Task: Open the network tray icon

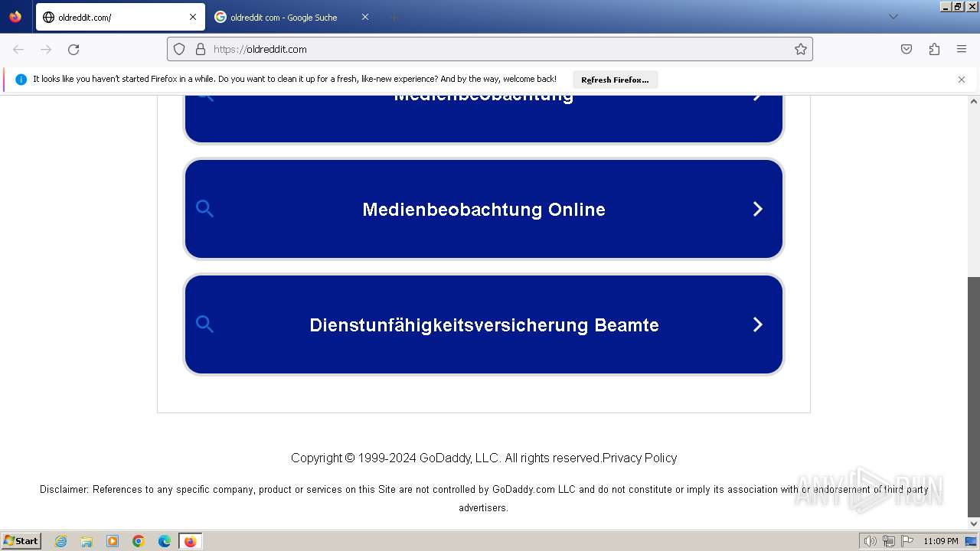Action: point(889,541)
